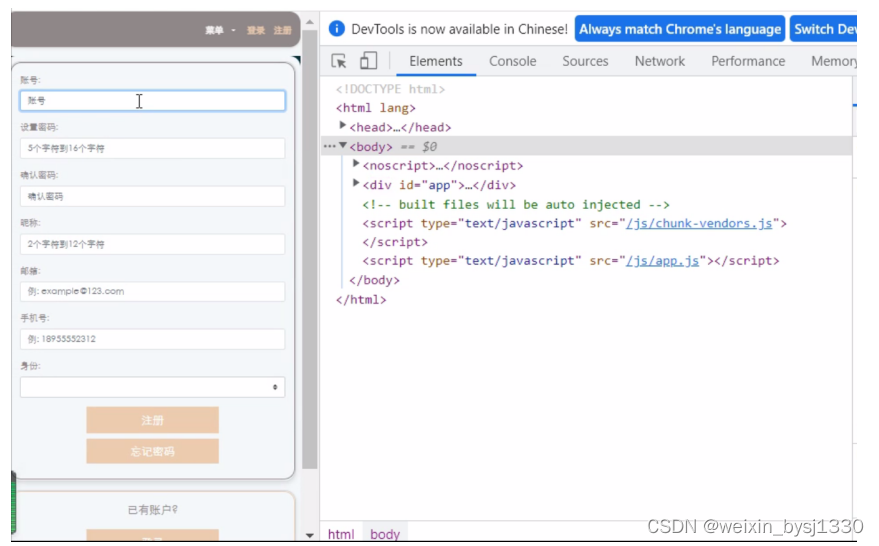Open the Performance tab
The height and width of the screenshot is (546, 879).
pos(748,61)
